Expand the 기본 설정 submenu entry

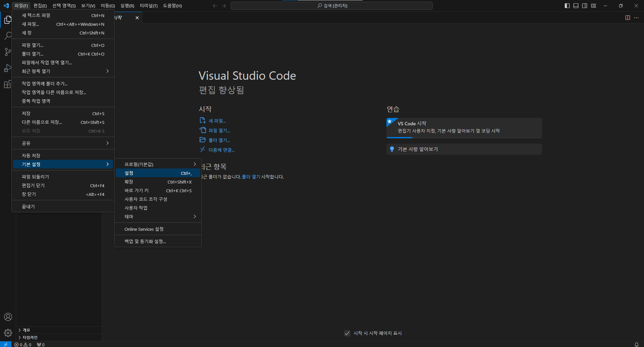pos(63,164)
